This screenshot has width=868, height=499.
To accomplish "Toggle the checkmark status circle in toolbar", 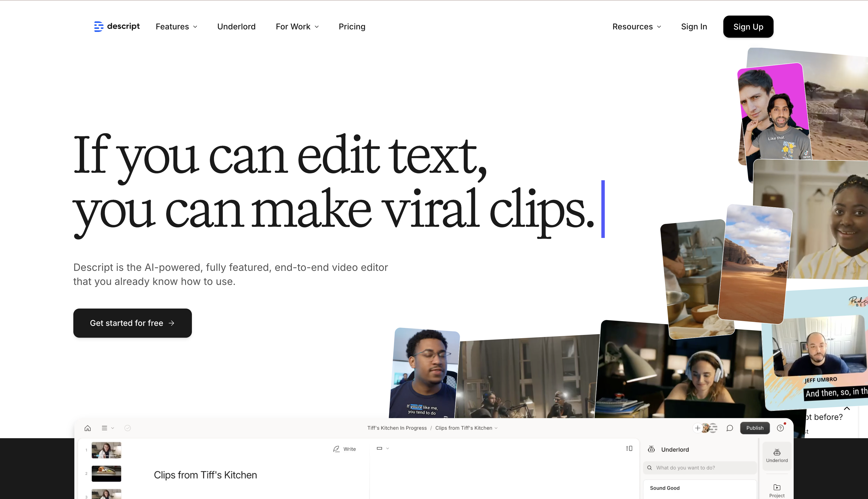I will pos(127,428).
